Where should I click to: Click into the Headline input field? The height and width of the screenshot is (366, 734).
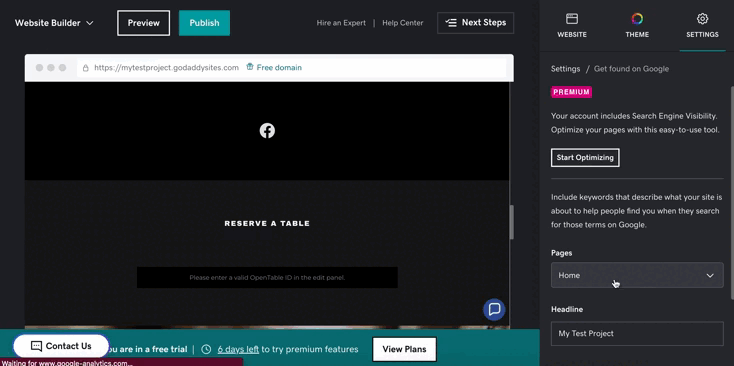click(x=637, y=334)
